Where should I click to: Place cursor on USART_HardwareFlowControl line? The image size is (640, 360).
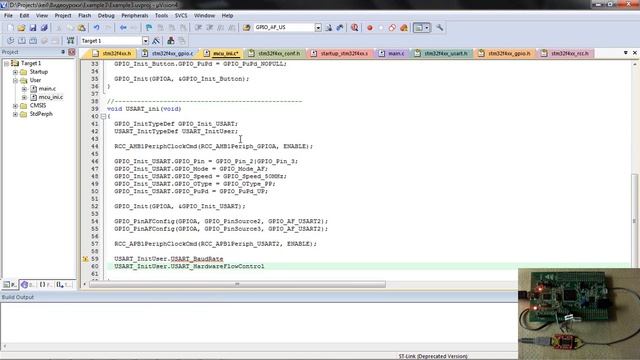[x=189, y=267]
